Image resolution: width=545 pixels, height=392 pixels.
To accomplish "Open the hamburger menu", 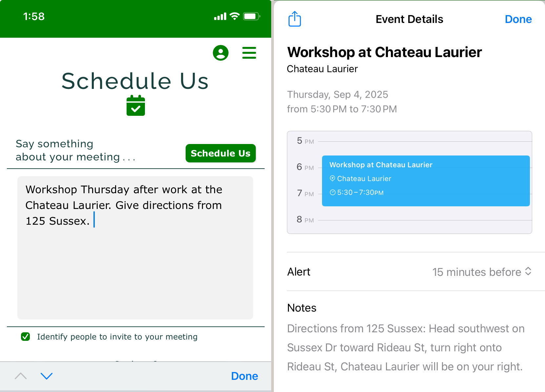I will (249, 53).
